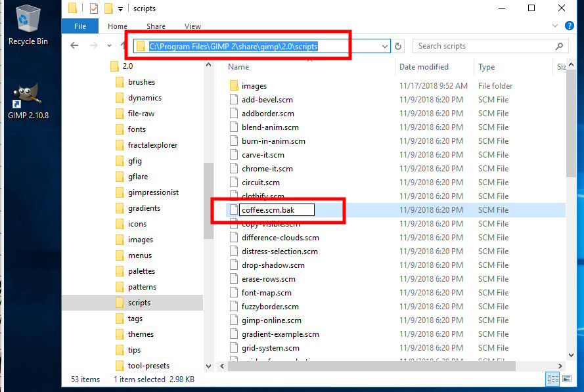Select the file difference-clouds.scm

[281, 238]
